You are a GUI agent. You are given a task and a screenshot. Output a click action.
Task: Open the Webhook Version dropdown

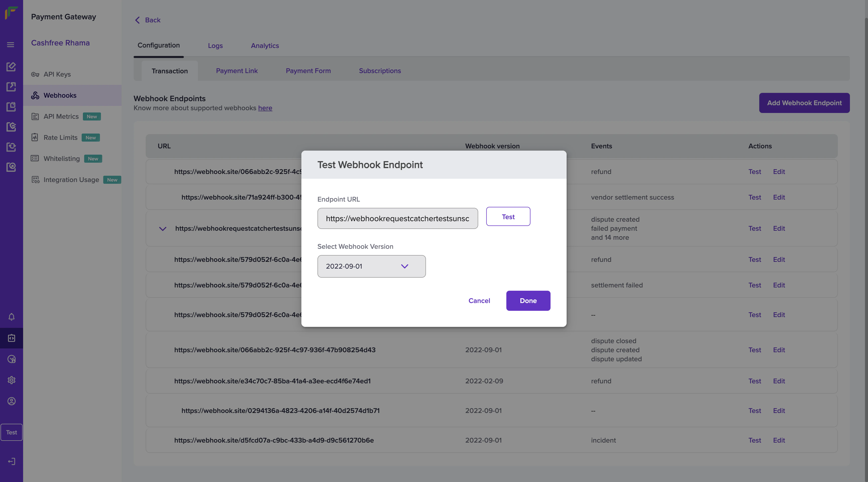[371, 266]
